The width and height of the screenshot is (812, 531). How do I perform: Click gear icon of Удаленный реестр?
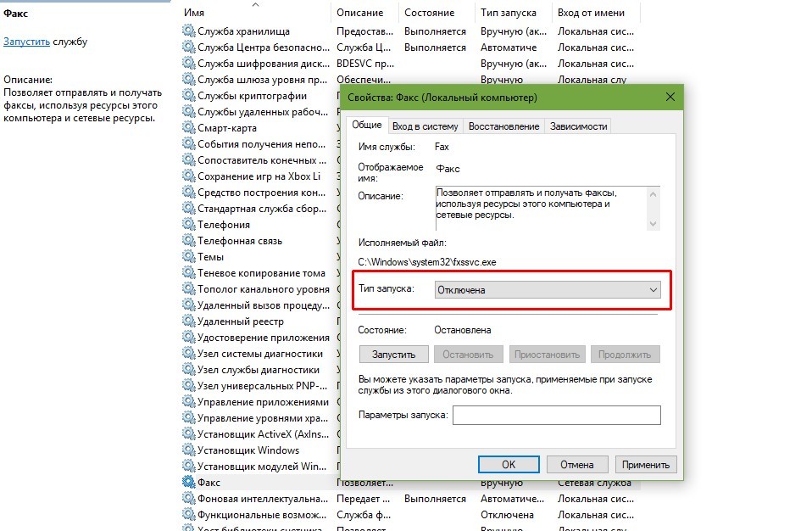(x=188, y=321)
